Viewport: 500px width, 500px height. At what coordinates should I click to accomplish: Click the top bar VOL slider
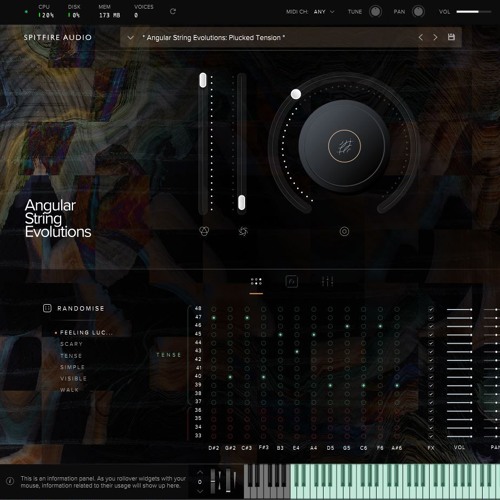pyautogui.click(x=474, y=12)
